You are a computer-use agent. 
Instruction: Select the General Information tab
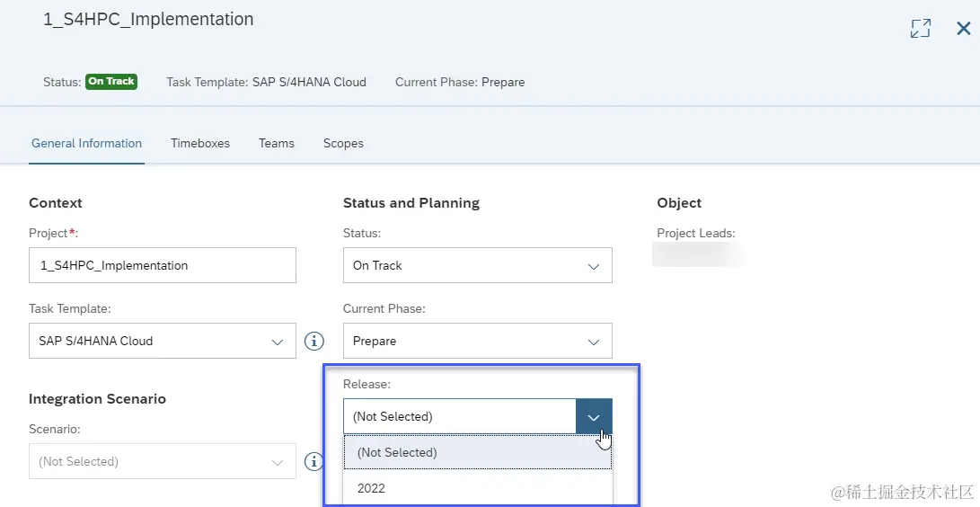(86, 143)
